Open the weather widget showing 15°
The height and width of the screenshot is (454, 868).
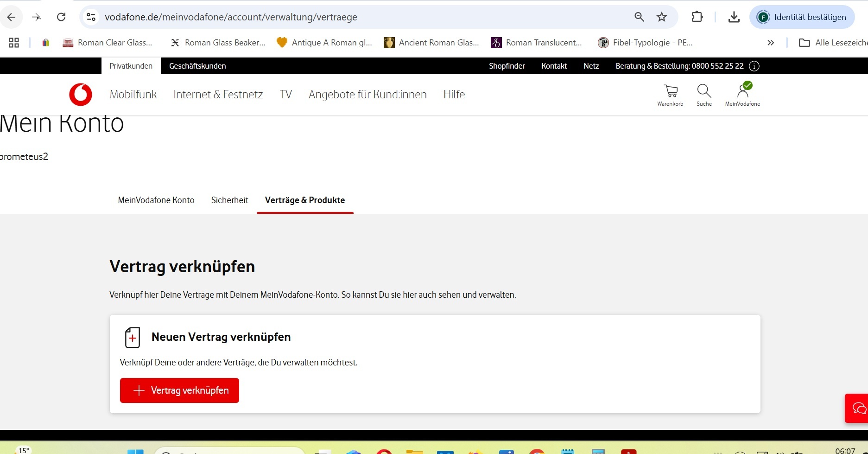tap(23, 450)
